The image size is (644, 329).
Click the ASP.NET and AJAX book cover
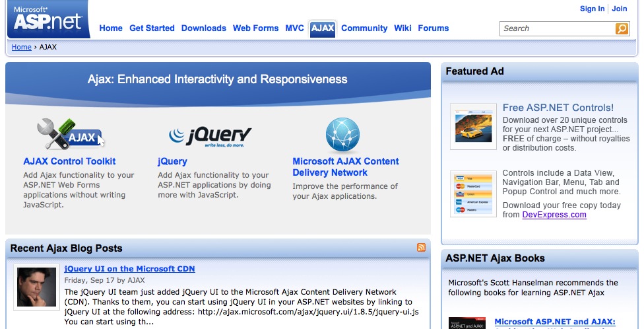[467, 323]
